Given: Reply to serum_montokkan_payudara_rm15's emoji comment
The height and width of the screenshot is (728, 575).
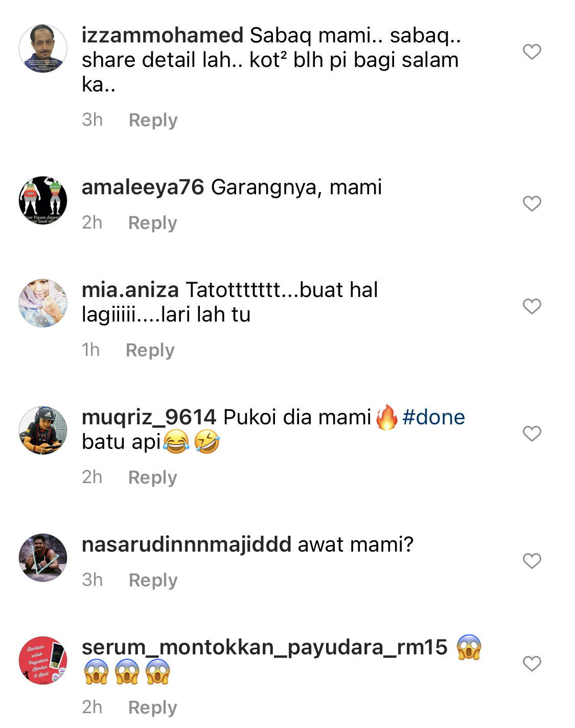Looking at the screenshot, I should pos(152,708).
